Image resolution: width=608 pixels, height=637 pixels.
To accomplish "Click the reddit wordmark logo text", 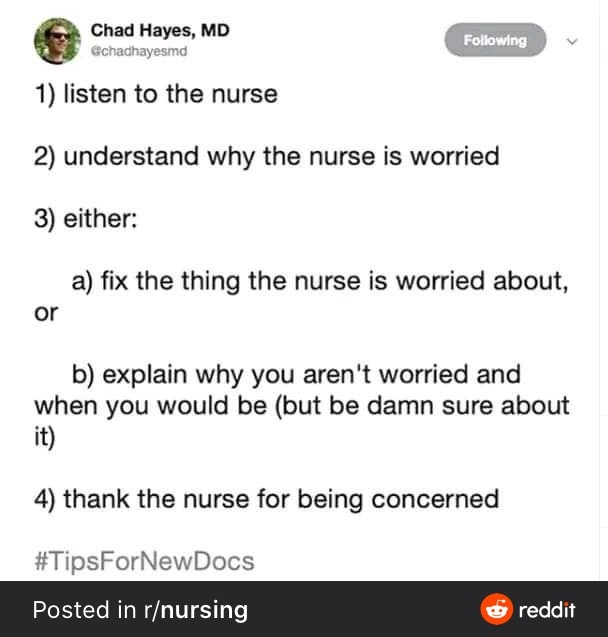I will tap(547, 610).
